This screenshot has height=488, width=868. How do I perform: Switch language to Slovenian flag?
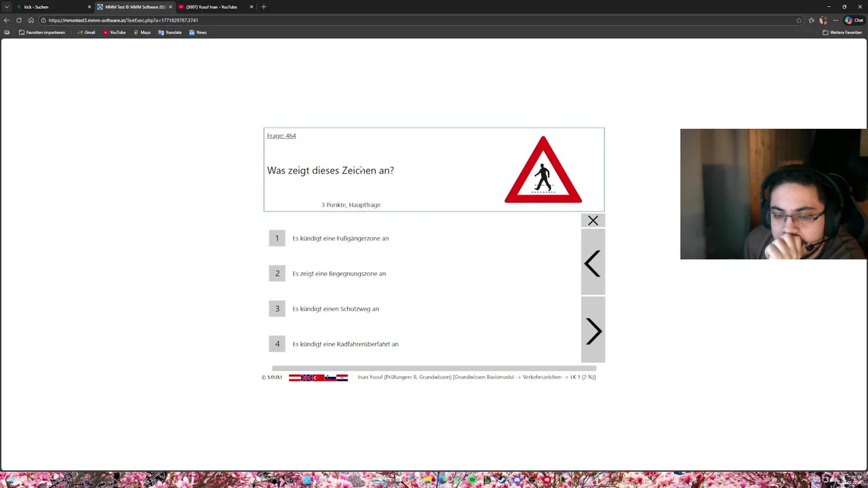pyautogui.click(x=330, y=378)
